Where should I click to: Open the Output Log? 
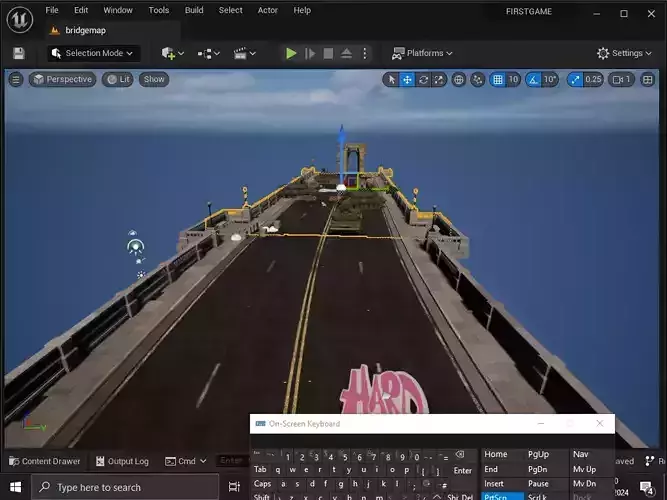(123, 461)
